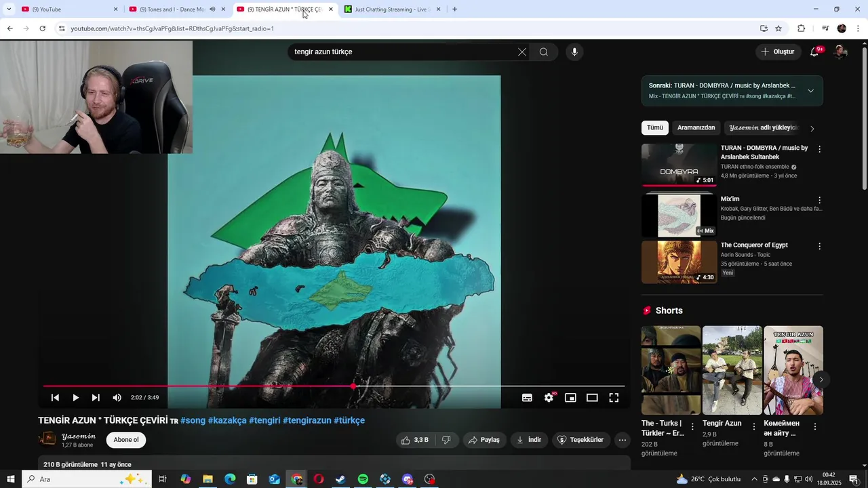Viewport: 868px width, 488px height.
Task: Switch to miniplayer mode
Action: (x=570, y=398)
